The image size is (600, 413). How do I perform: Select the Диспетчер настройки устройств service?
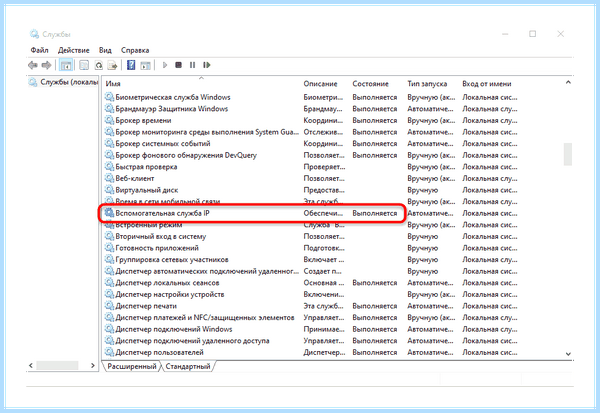[x=170, y=294]
